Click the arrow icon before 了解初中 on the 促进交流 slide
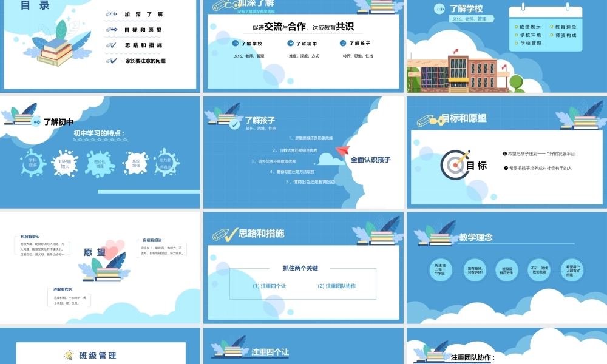Viewport: 607px width, 364px height. (x=290, y=43)
